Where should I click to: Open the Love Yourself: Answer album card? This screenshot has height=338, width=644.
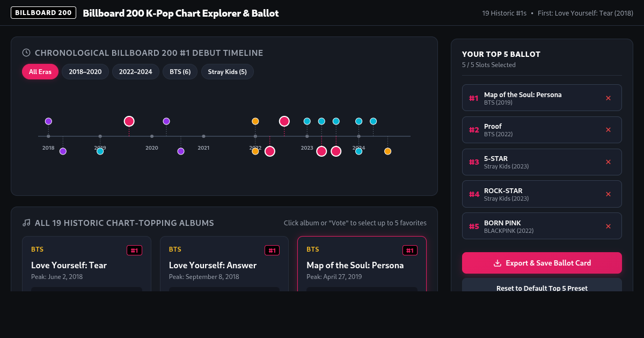[224, 263]
